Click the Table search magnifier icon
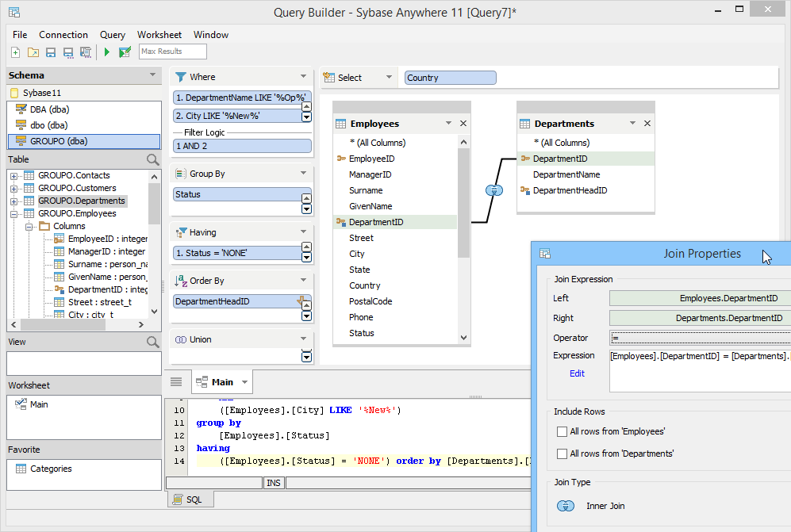Viewport: 791px width, 532px height. point(153,160)
